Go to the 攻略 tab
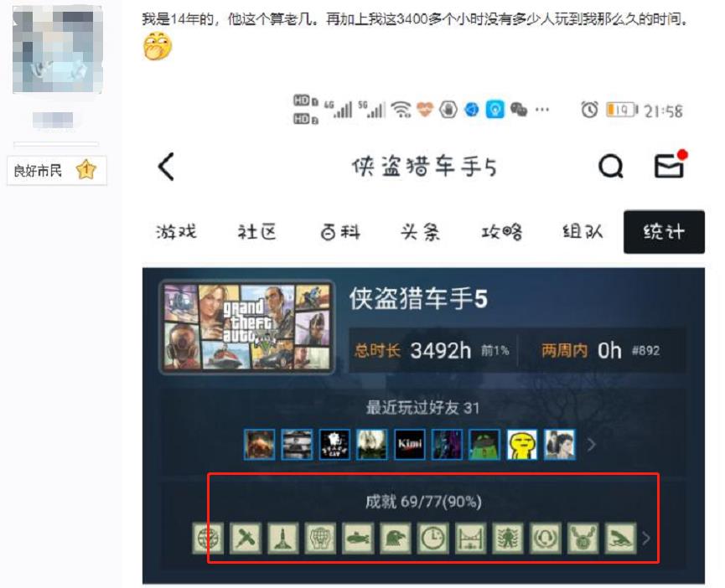The height and width of the screenshot is (588, 725). (x=501, y=232)
